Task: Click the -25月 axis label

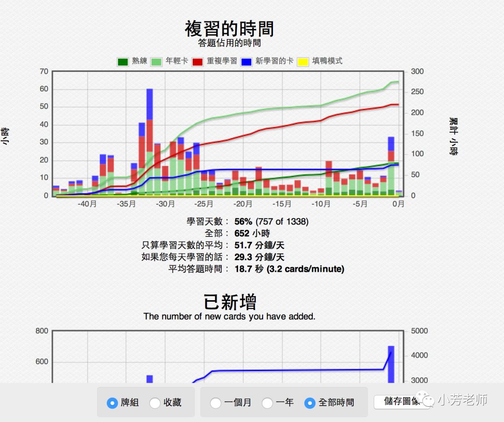Action: [x=204, y=204]
